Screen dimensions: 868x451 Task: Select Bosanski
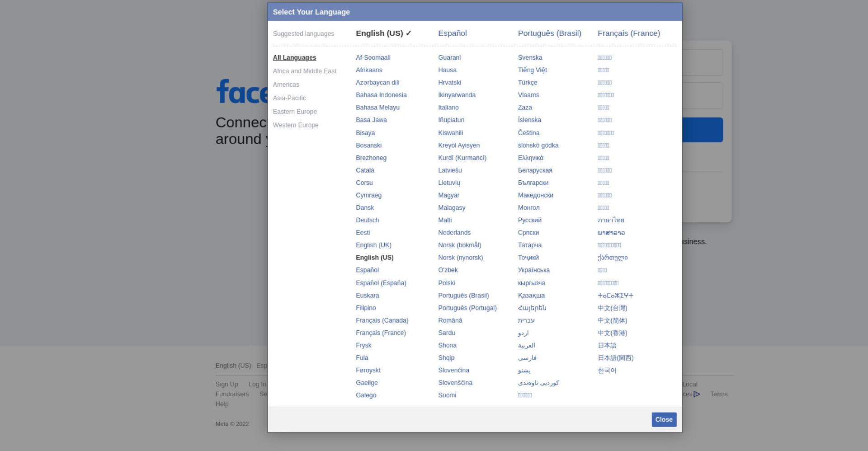[368, 145]
